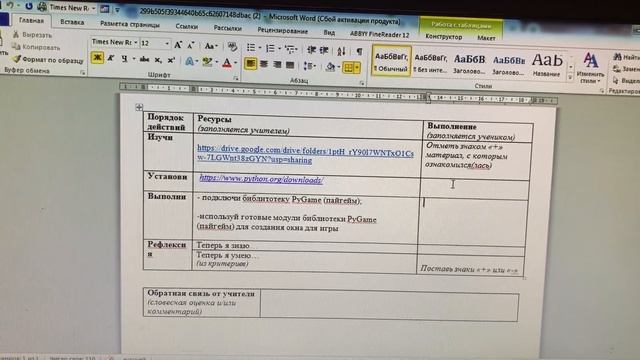Click the Копировать command
640x360 pixels.
(x=36, y=47)
